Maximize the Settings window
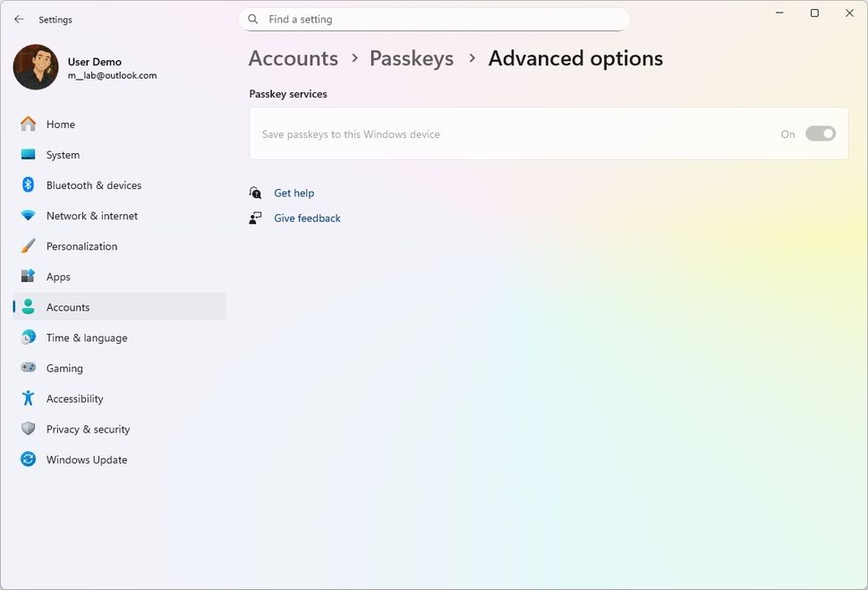Viewport: 868px width, 590px height. pos(814,13)
